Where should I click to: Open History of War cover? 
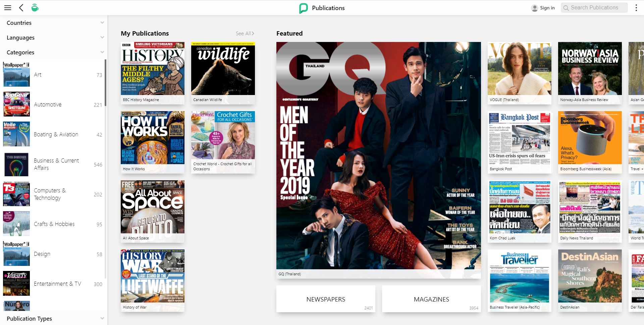(153, 280)
